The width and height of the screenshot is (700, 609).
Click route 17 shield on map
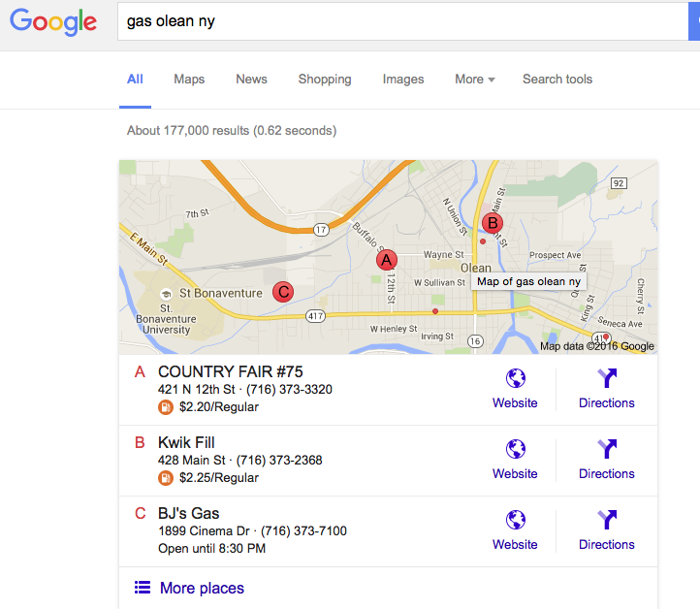click(x=321, y=230)
